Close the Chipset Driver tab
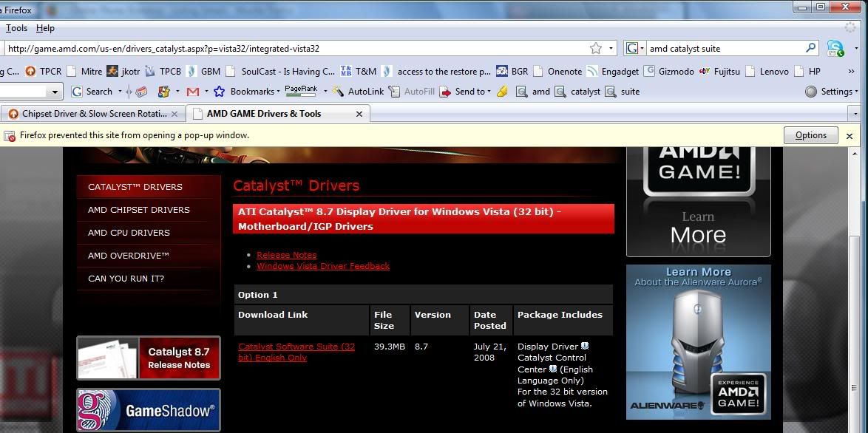Viewport: 868px width, 433px height. click(174, 114)
